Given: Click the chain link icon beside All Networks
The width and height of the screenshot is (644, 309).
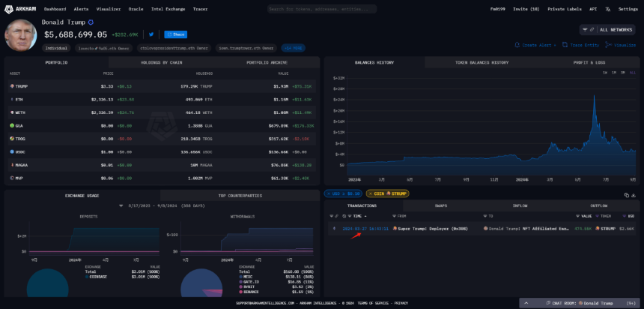Looking at the screenshot, I should click(x=592, y=30).
